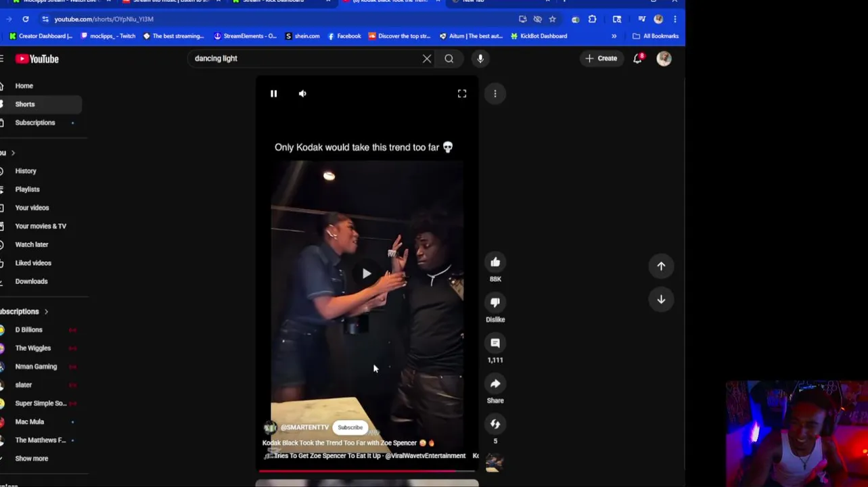Expand hidden bookmarks double-chevron

pyautogui.click(x=614, y=36)
